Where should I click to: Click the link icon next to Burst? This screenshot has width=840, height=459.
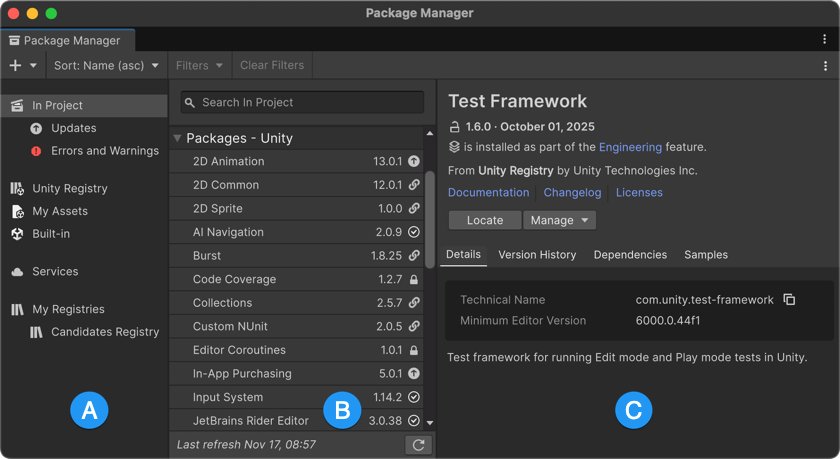(x=413, y=256)
